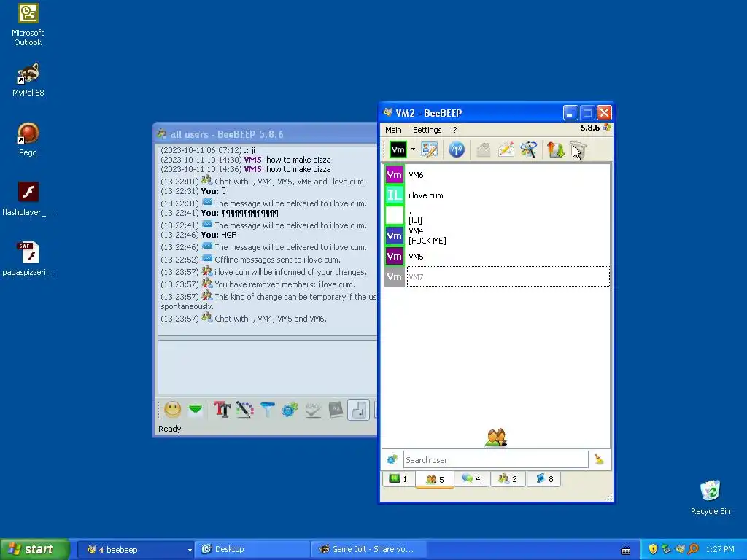This screenshot has width=747, height=560.
Task: Toggle the grey dictionary Aa icon in chat toolbar
Action: click(x=336, y=410)
